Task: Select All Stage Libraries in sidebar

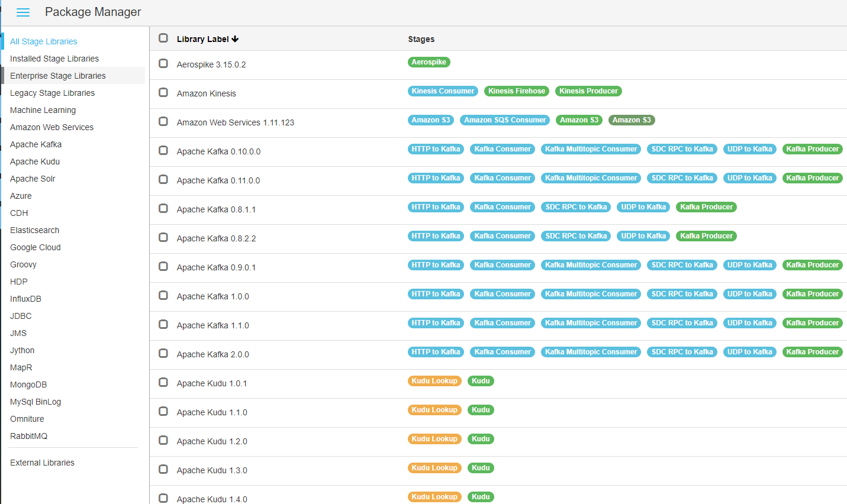Action: (43, 41)
